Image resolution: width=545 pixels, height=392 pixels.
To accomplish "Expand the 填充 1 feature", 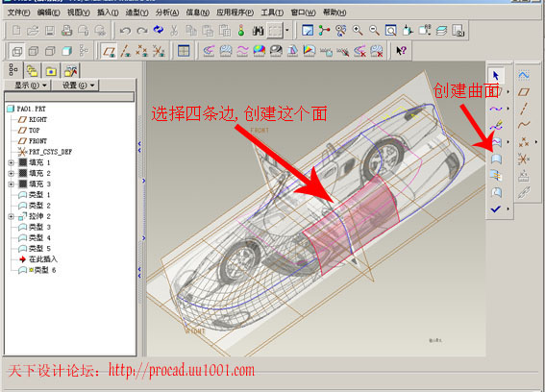I will pyautogui.click(x=11, y=162).
